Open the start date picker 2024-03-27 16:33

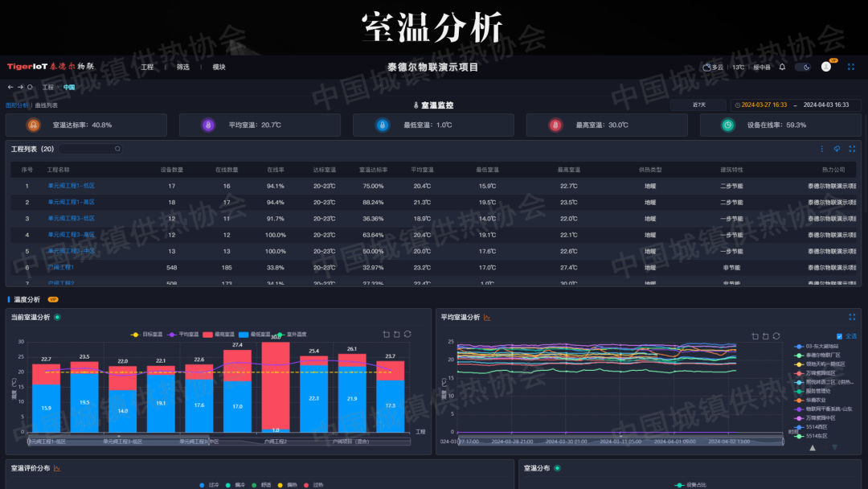point(764,105)
